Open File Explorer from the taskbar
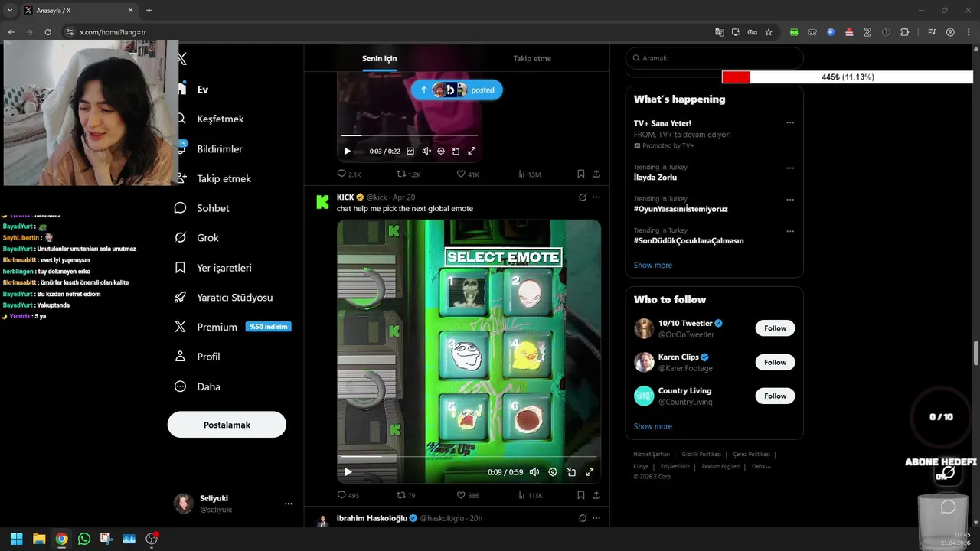Viewport: 980px width, 551px height. pyautogui.click(x=39, y=539)
